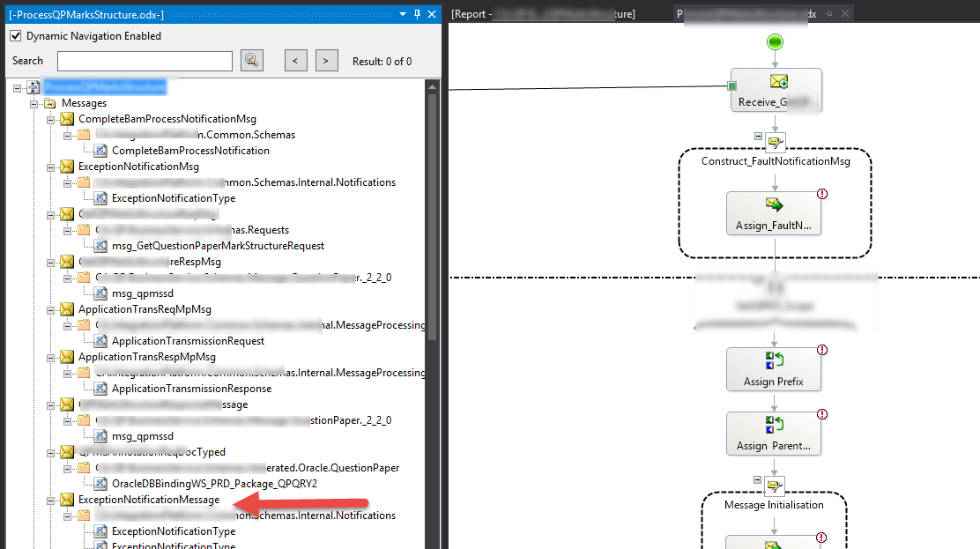The height and width of the screenshot is (549, 980).
Task: Collapse the Messages tree folder
Action: pos(35,103)
